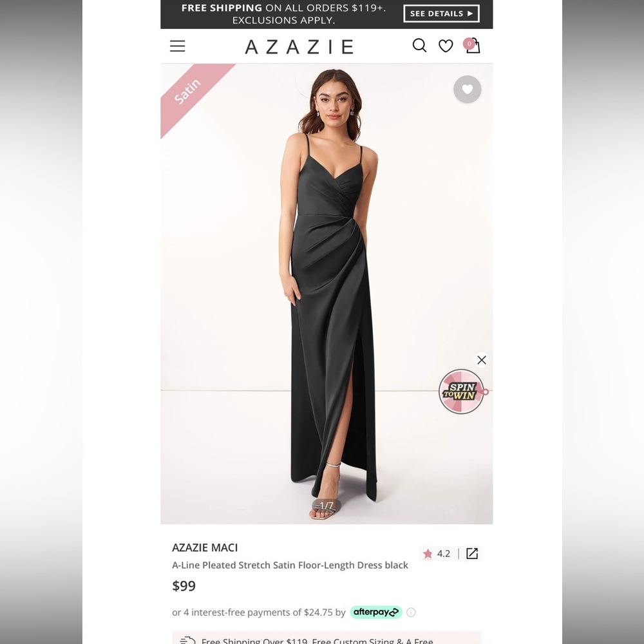Toggle the favorite heart on product image
This screenshot has width=644, height=644.
coord(468,89)
